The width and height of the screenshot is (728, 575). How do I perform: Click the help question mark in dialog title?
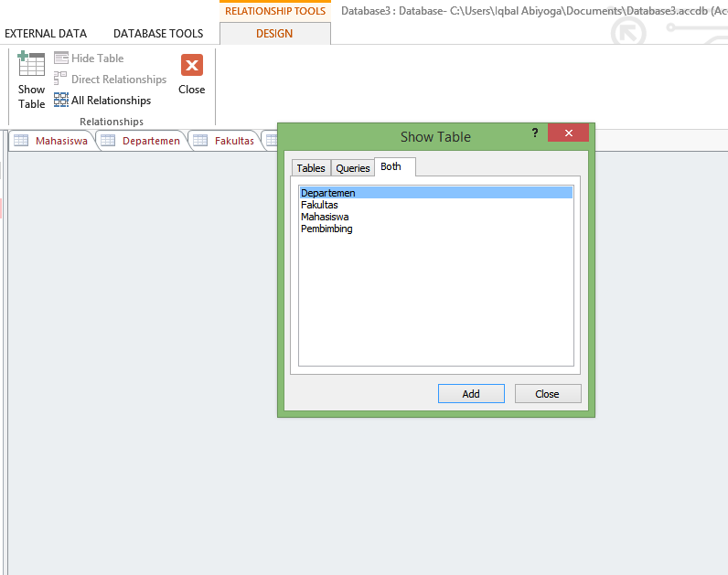(x=535, y=133)
